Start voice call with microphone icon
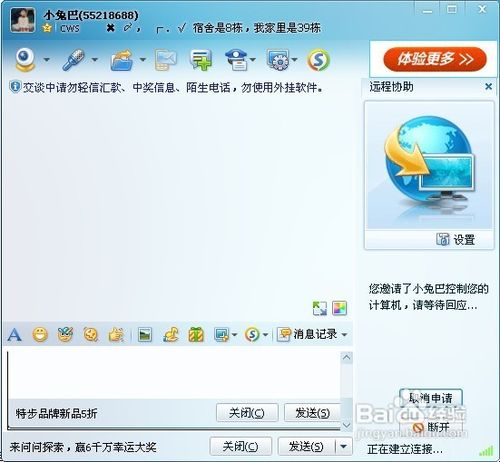Screen dimensions: 500x462 [x=74, y=59]
